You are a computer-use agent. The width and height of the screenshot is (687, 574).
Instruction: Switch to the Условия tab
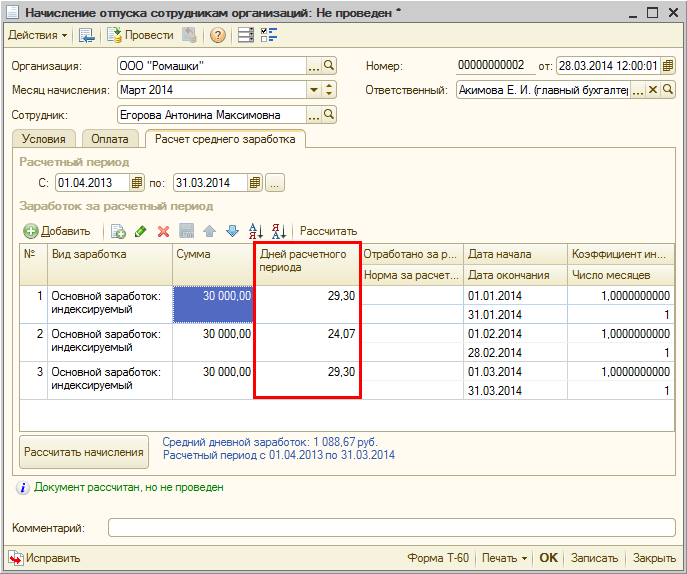point(43,140)
